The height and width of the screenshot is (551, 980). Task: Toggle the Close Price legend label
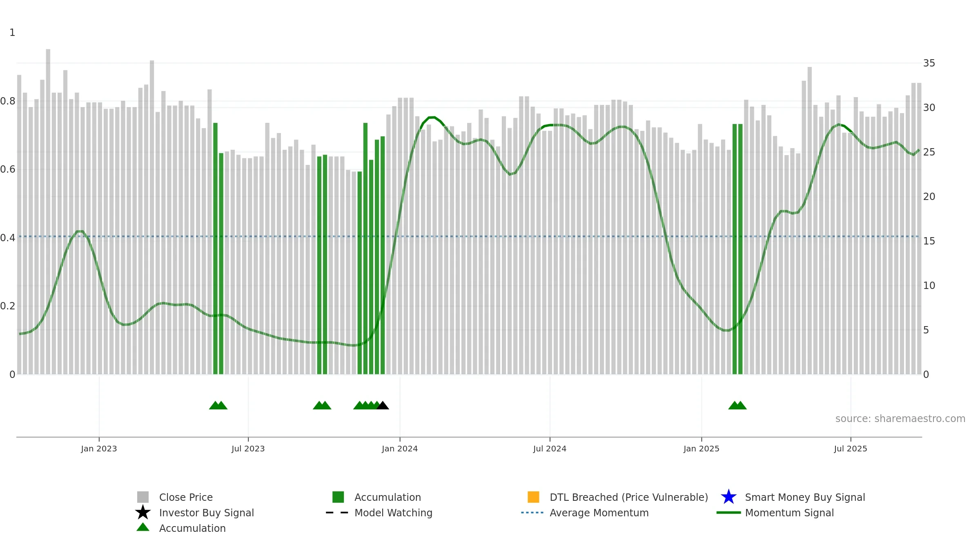[x=186, y=497]
